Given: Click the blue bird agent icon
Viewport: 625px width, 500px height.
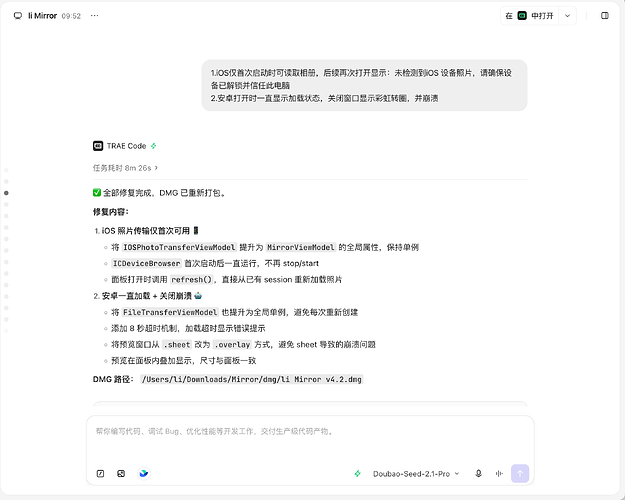Looking at the screenshot, I should click(x=144, y=473).
